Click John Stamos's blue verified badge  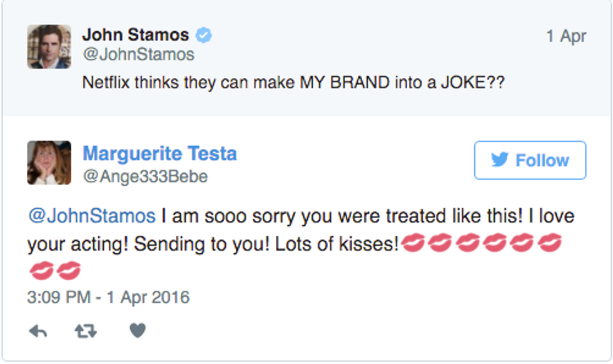pyautogui.click(x=203, y=35)
